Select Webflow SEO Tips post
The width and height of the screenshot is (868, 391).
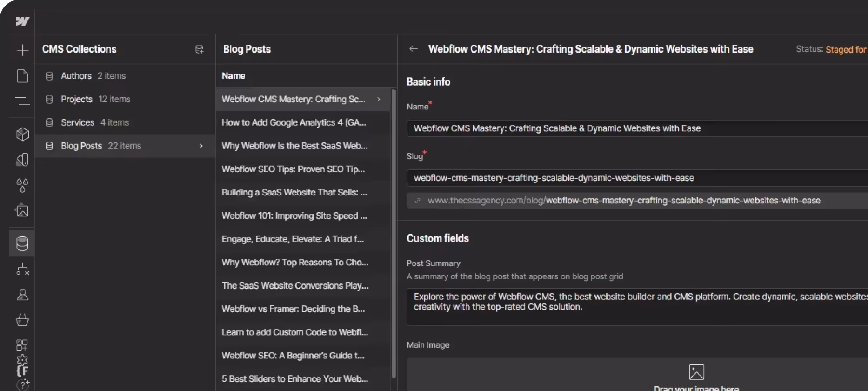point(303,169)
